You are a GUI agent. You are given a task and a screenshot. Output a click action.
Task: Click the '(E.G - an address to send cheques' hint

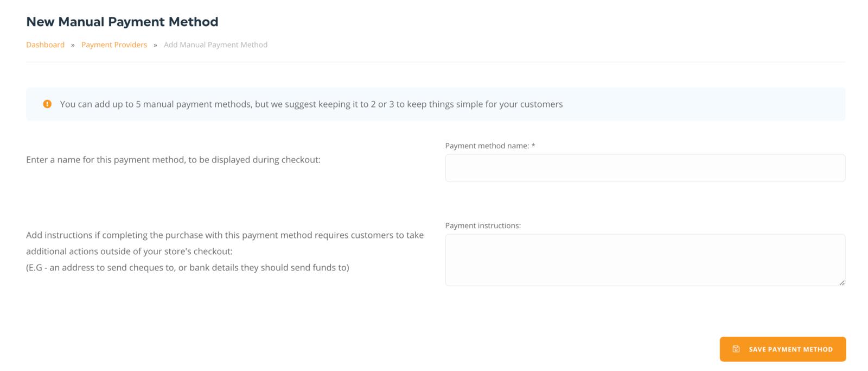(x=187, y=267)
